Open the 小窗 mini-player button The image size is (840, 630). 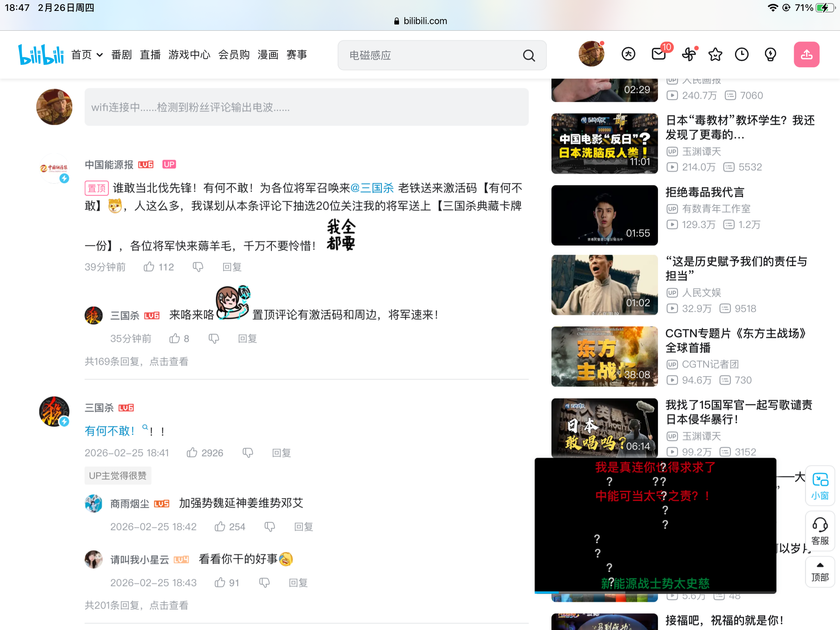(820, 485)
